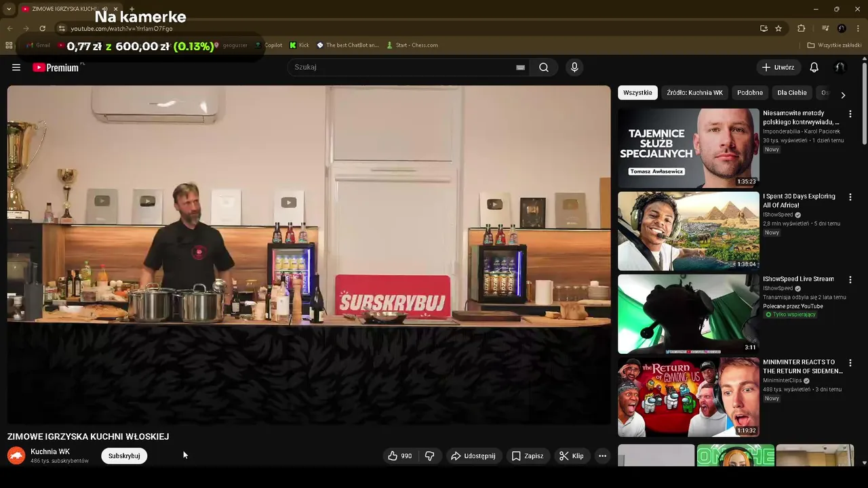The width and height of the screenshot is (868, 488).
Task: Open Start - Chess.com bookmark
Action: point(412,45)
